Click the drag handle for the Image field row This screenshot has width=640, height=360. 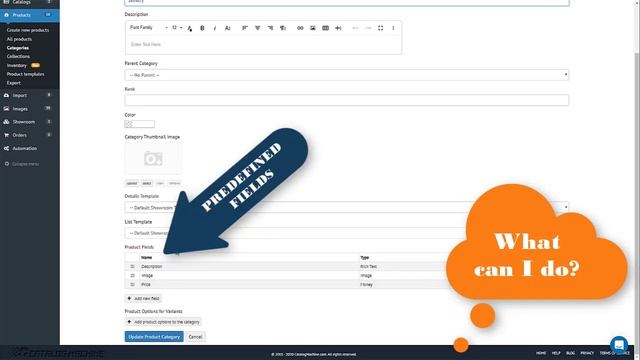pos(132,276)
